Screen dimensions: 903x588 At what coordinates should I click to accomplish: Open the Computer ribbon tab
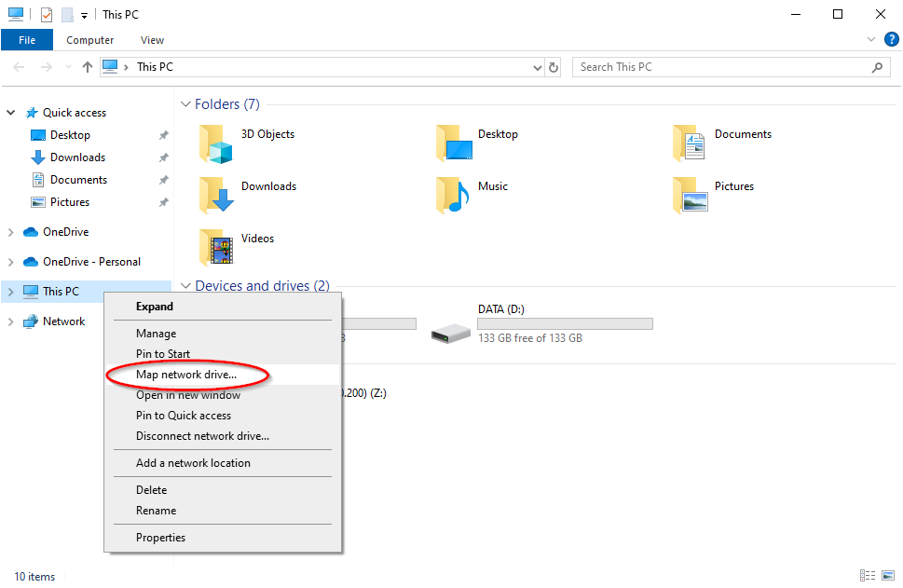pos(90,40)
